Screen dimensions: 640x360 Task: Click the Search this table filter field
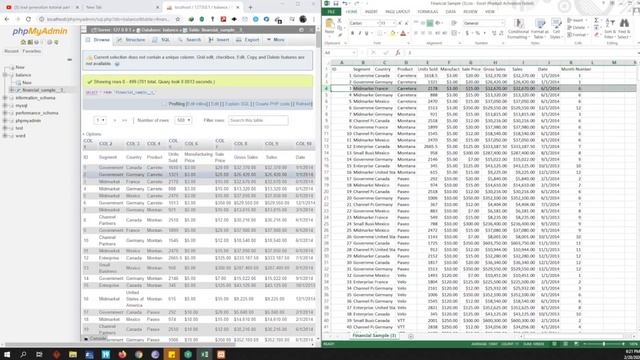click(x=258, y=120)
